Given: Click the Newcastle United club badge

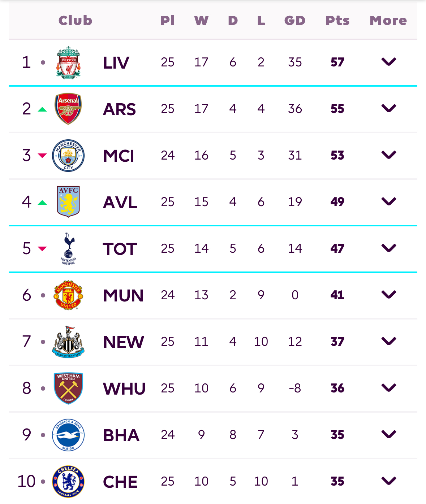Looking at the screenshot, I should (68, 342).
